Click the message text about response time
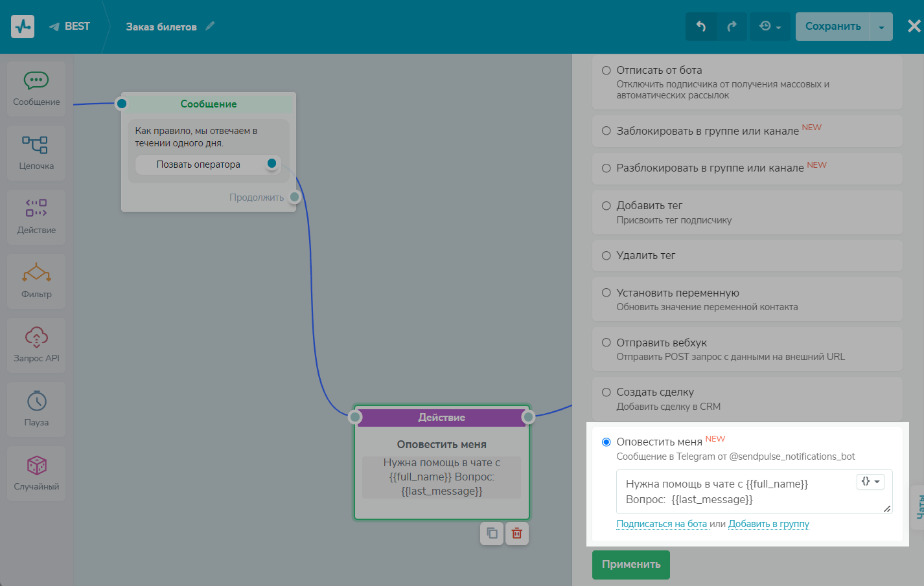The image size is (924, 586). pyautogui.click(x=196, y=137)
